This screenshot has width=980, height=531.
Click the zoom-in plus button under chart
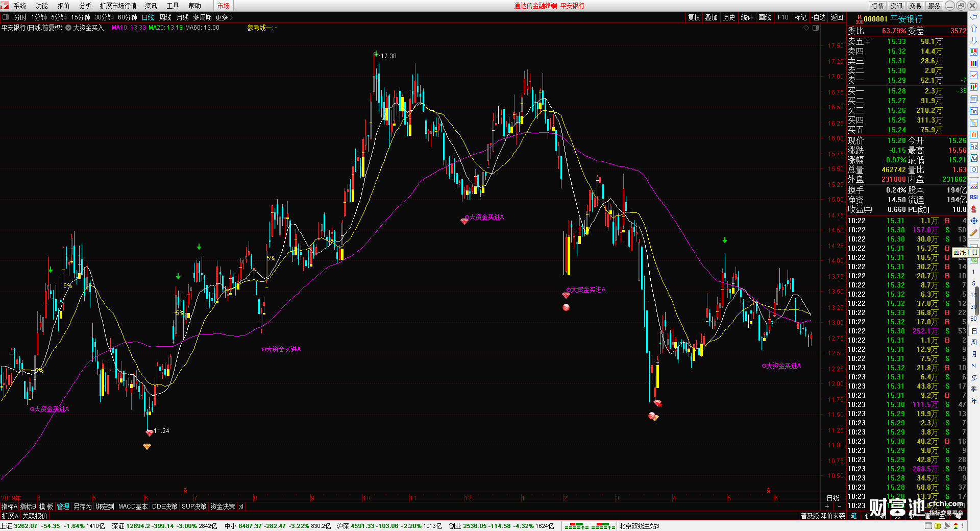(827, 506)
